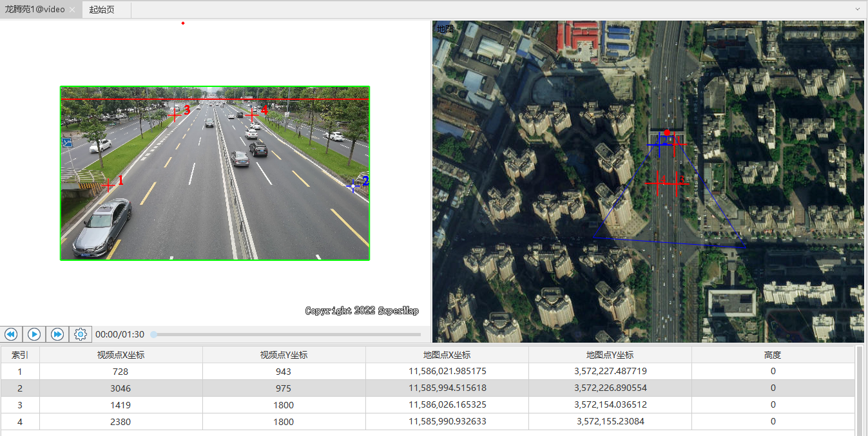Select blue control point 2 in video
Screen dimensions: 868x436
click(x=352, y=186)
